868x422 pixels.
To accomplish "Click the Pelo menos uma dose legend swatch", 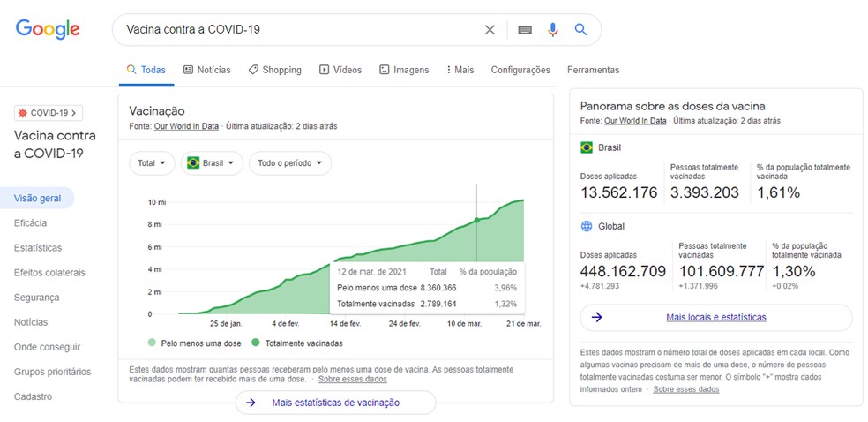I will 152,343.
